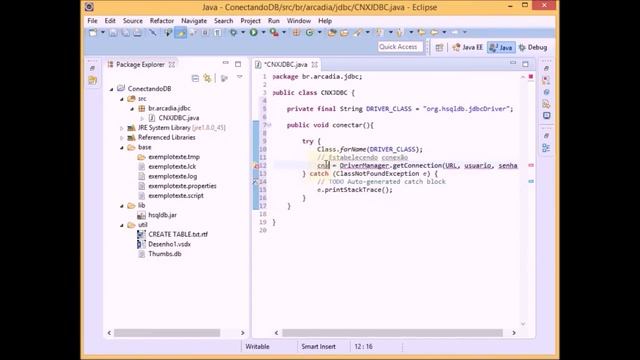Image resolution: width=640 pixels, height=360 pixels.
Task: Minimize the editor area
Action: (513, 63)
